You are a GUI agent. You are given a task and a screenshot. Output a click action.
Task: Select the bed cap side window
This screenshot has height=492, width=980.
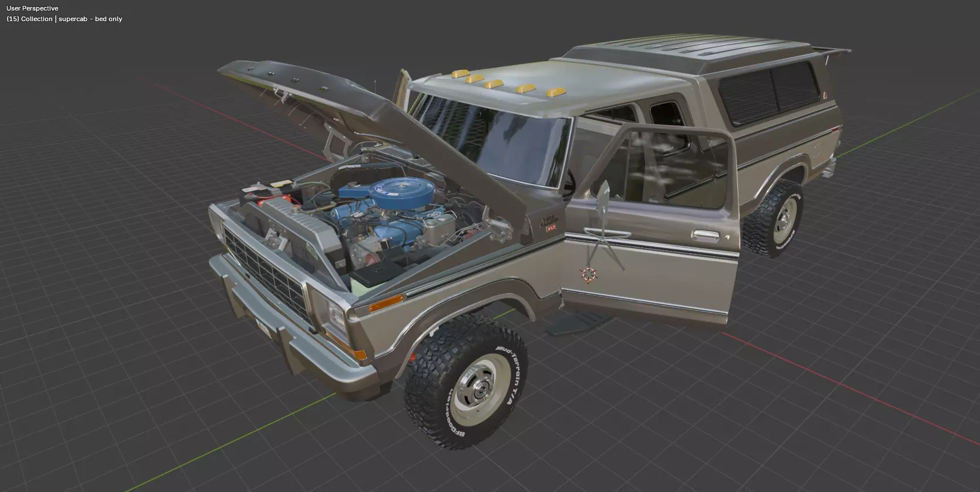768,92
